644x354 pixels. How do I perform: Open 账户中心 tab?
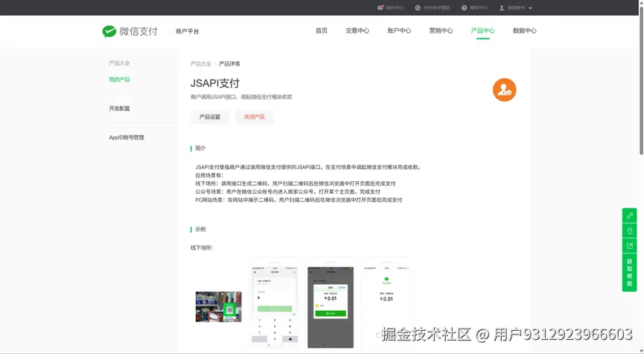(399, 31)
